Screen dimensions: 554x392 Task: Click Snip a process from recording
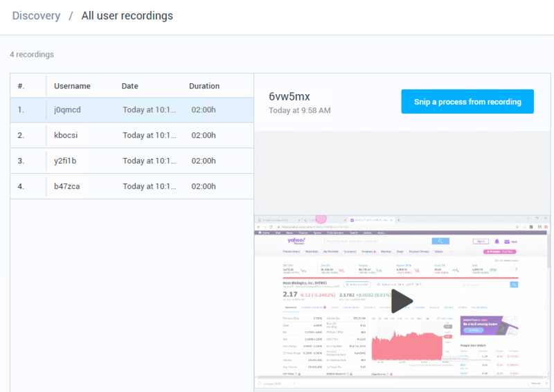tap(467, 101)
